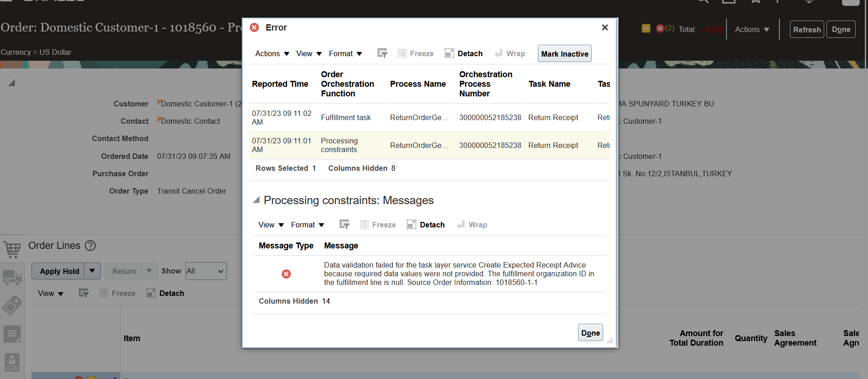Click Wrap in the Messages toolbar
868x379 pixels.
tap(472, 225)
